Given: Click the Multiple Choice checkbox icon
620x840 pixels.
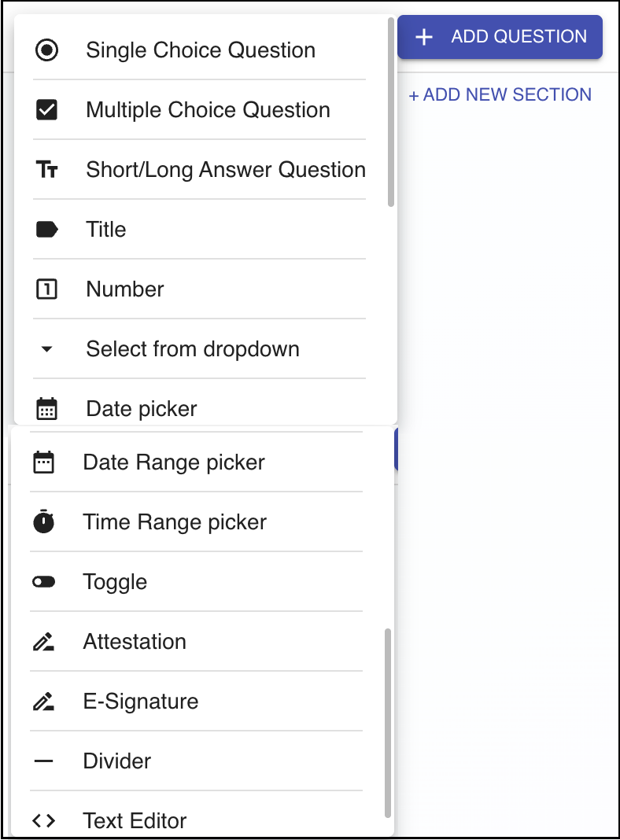Looking at the screenshot, I should coord(47,110).
